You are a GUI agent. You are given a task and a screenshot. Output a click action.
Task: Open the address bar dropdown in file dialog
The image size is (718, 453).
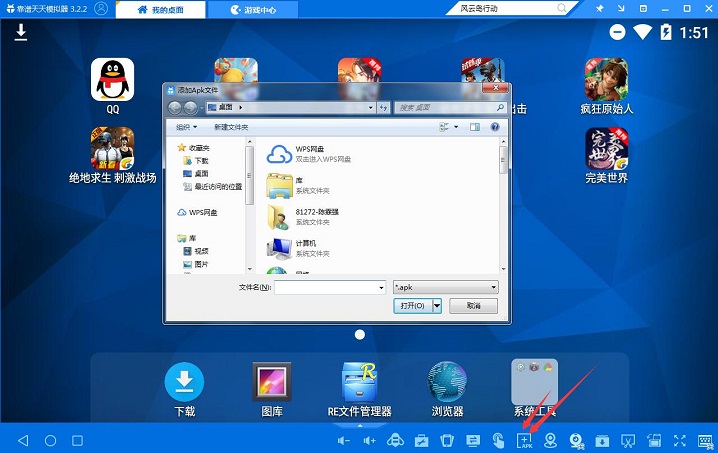(x=371, y=108)
